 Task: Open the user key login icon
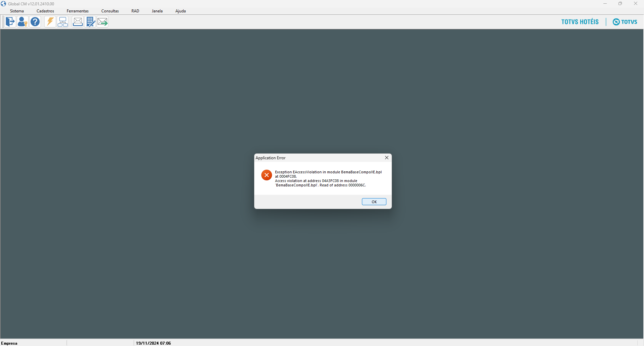click(22, 22)
